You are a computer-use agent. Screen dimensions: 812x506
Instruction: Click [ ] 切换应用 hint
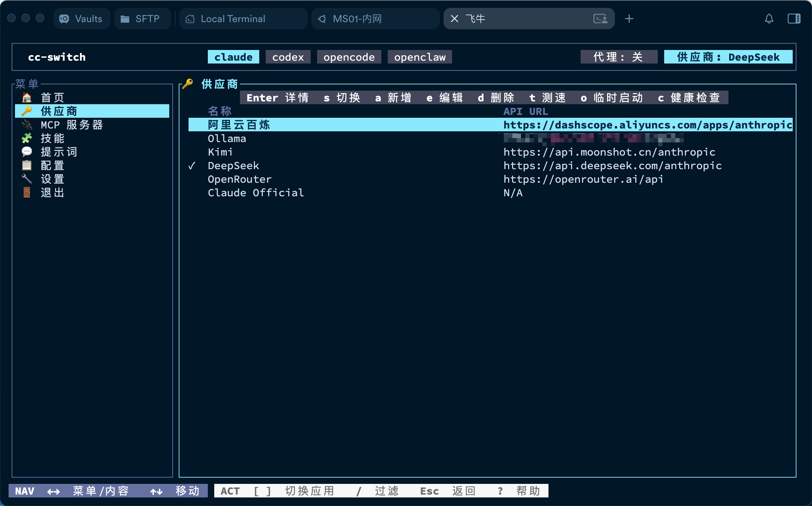[294, 491]
